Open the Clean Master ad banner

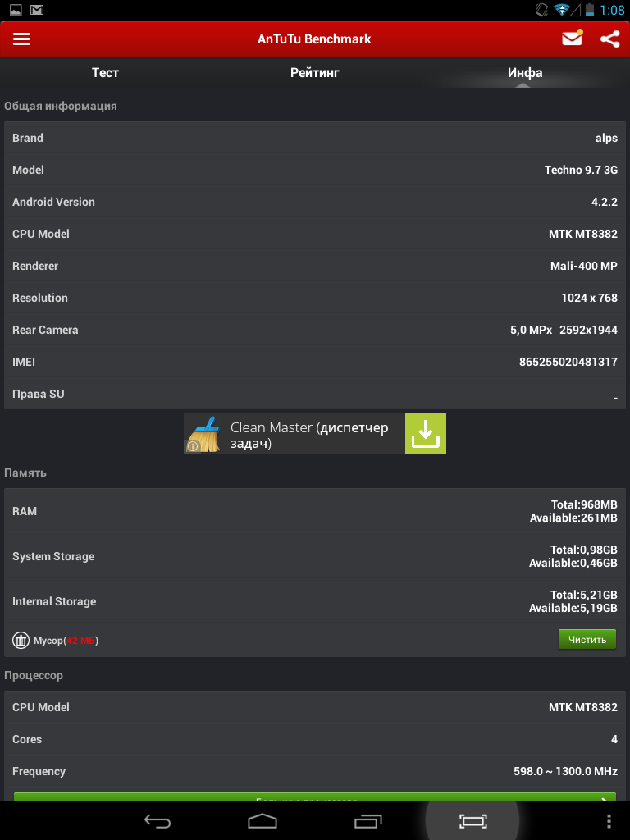tap(315, 434)
